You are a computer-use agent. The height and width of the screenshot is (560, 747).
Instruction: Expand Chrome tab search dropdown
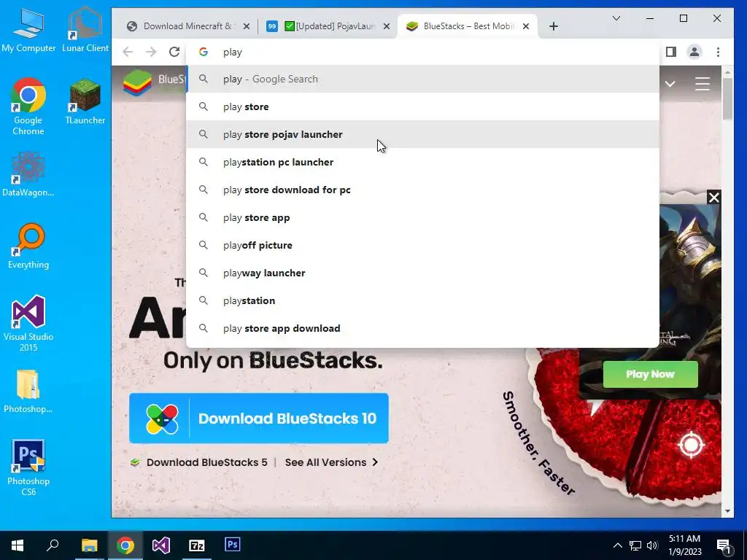point(616,18)
